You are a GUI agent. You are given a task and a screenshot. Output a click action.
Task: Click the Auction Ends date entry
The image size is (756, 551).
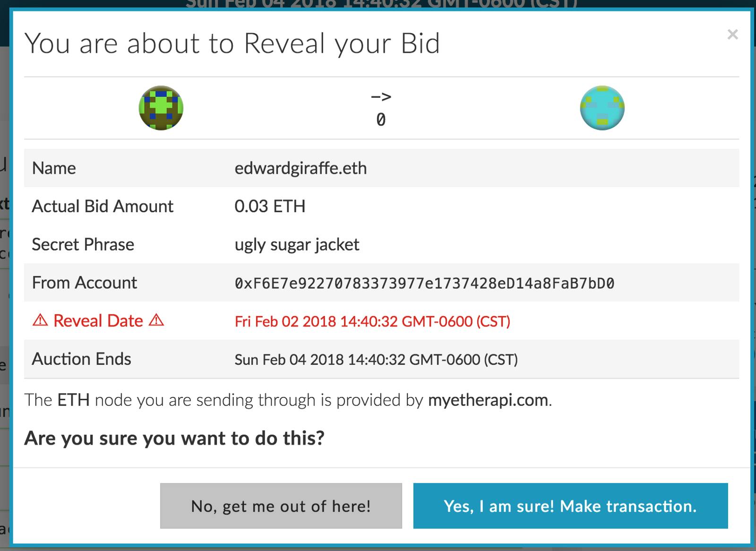377,360
